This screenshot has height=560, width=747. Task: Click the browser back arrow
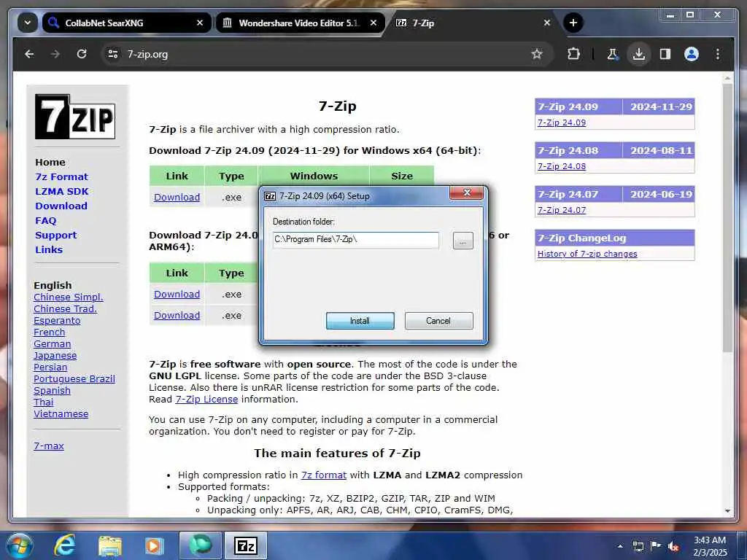29,54
